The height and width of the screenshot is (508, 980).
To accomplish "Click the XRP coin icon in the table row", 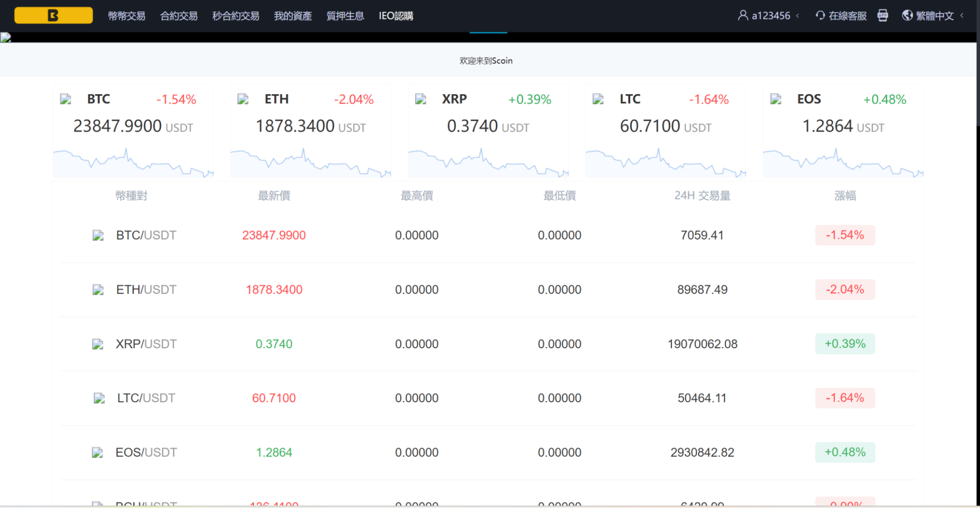I will click(x=98, y=343).
